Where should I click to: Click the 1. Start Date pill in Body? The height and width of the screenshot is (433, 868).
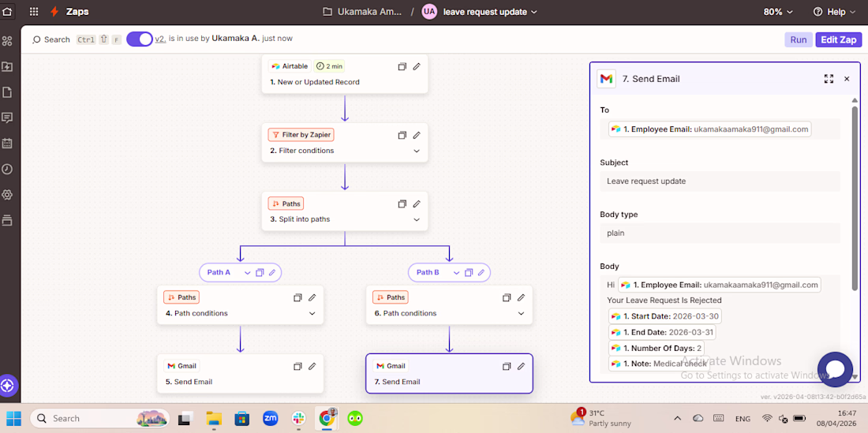(665, 316)
